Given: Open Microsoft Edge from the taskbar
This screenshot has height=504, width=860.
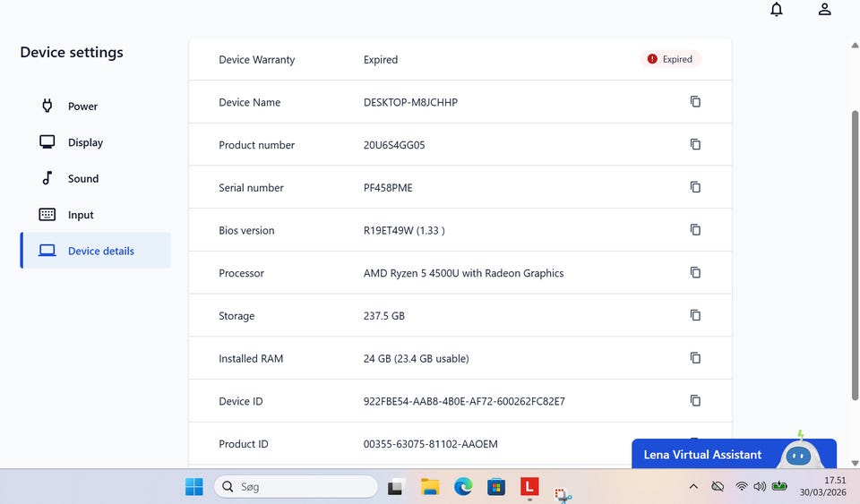Looking at the screenshot, I should coord(463,487).
